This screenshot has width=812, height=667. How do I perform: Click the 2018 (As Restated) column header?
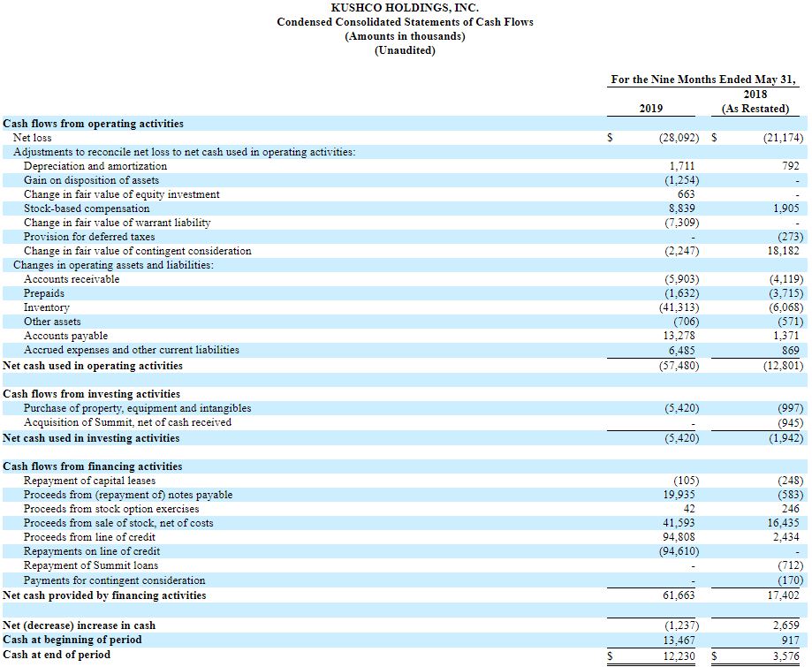pyautogui.click(x=755, y=102)
